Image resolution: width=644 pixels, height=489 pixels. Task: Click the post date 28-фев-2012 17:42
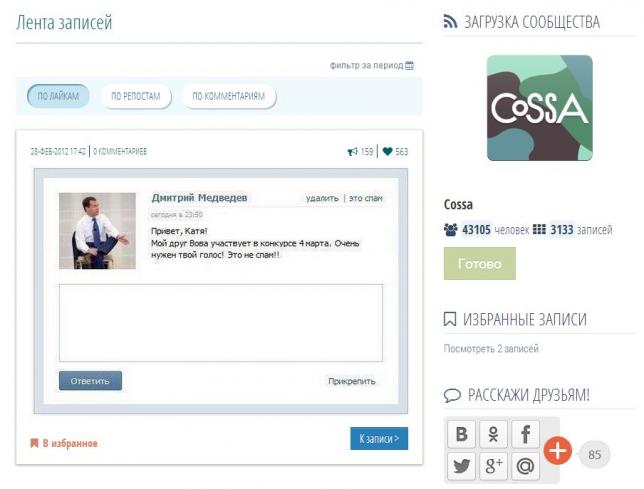tap(58, 152)
